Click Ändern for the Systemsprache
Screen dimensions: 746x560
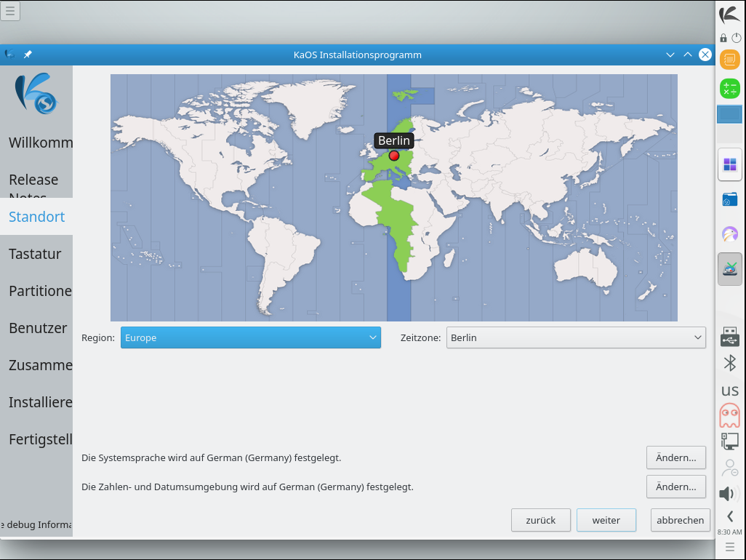[675, 457]
